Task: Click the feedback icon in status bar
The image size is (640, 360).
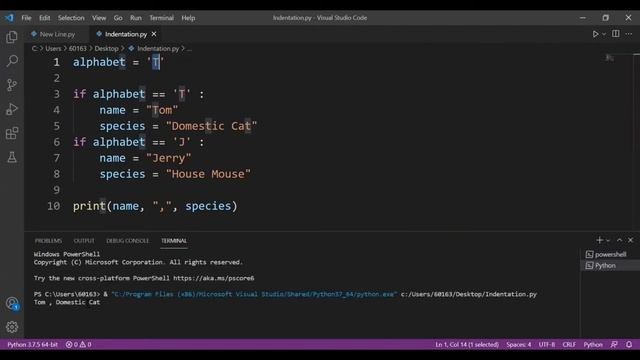Action: click(614, 344)
